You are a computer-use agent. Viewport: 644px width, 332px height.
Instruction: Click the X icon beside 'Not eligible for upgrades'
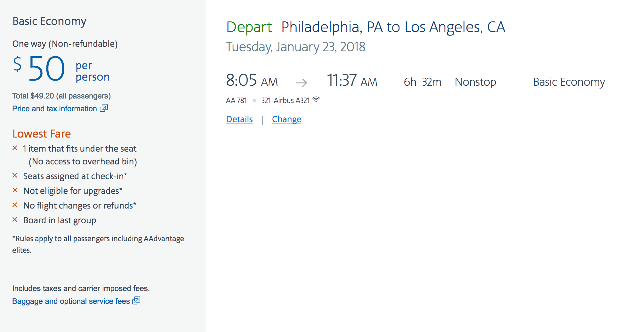[x=15, y=190]
